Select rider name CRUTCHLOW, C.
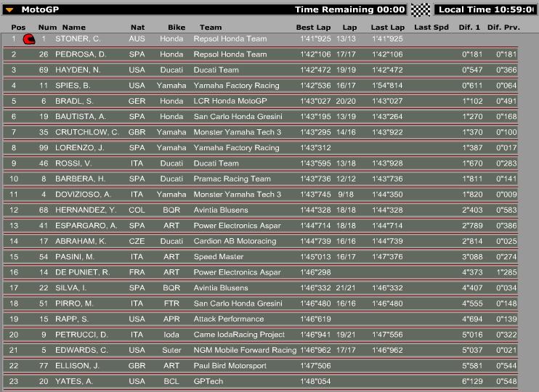 click(87, 132)
